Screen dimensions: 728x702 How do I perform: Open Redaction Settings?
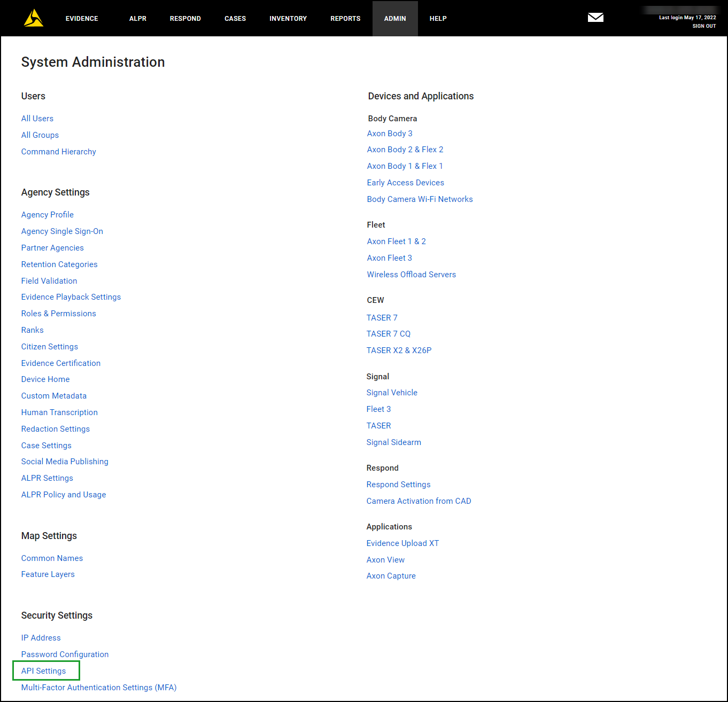point(55,428)
